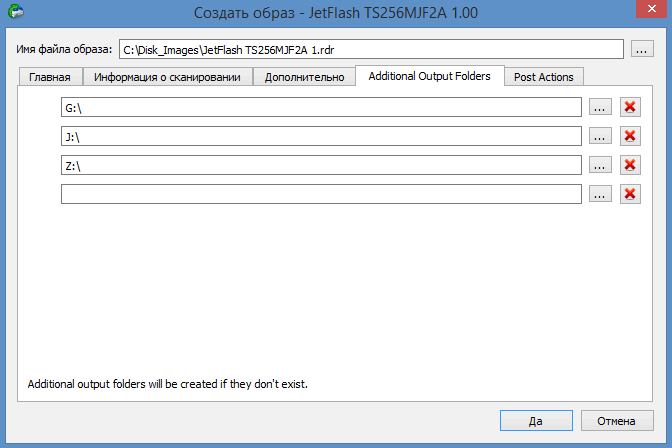Switch to the Главная tab
Viewport: 672px width, 448px height.
coord(51,77)
